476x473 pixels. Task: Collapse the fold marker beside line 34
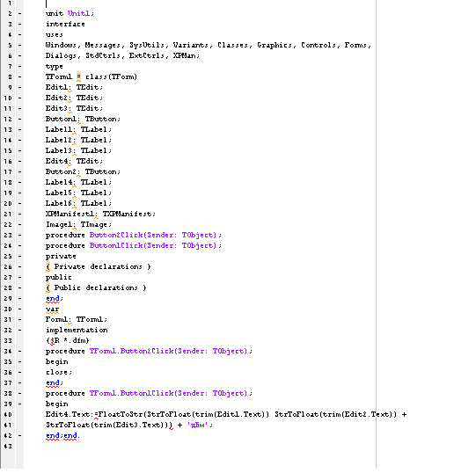pyautogui.click(x=19, y=352)
